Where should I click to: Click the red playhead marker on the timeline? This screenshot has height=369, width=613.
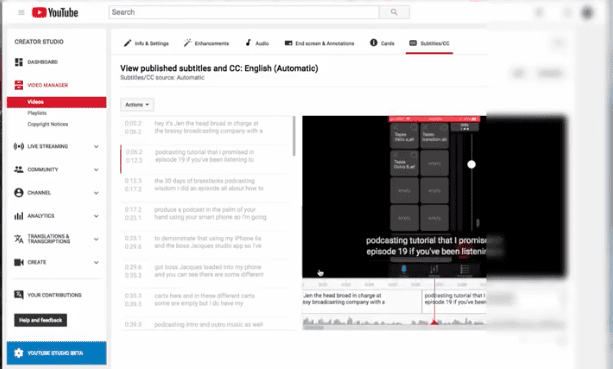click(x=434, y=322)
